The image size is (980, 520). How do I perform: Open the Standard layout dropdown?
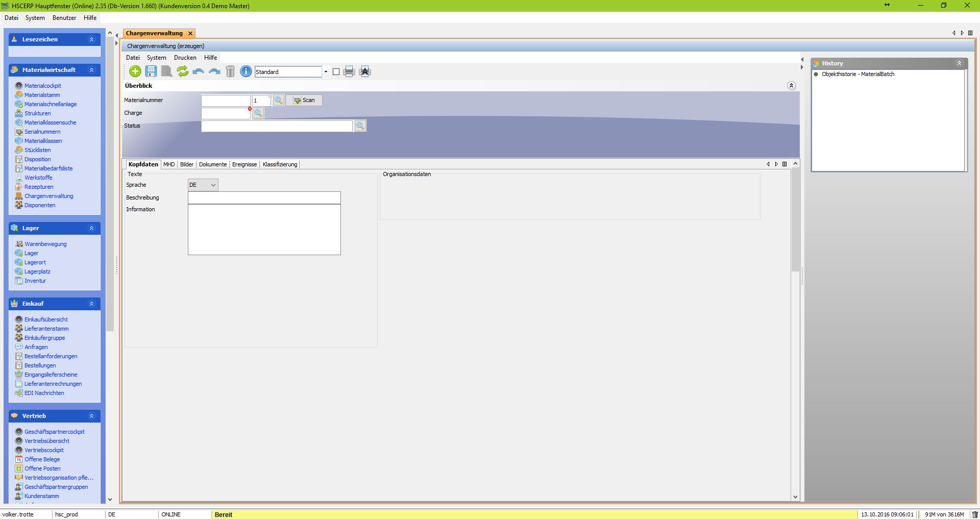(x=326, y=72)
